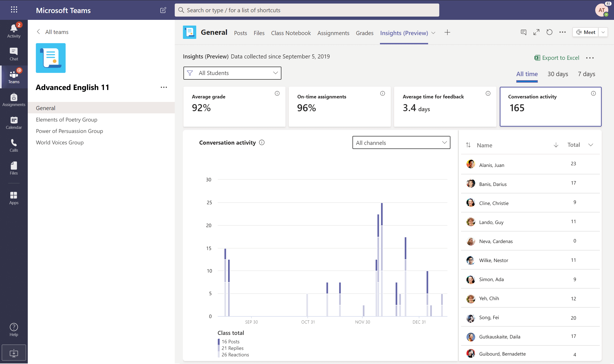Expand the Meet options arrow
The width and height of the screenshot is (614, 364).
[603, 32]
